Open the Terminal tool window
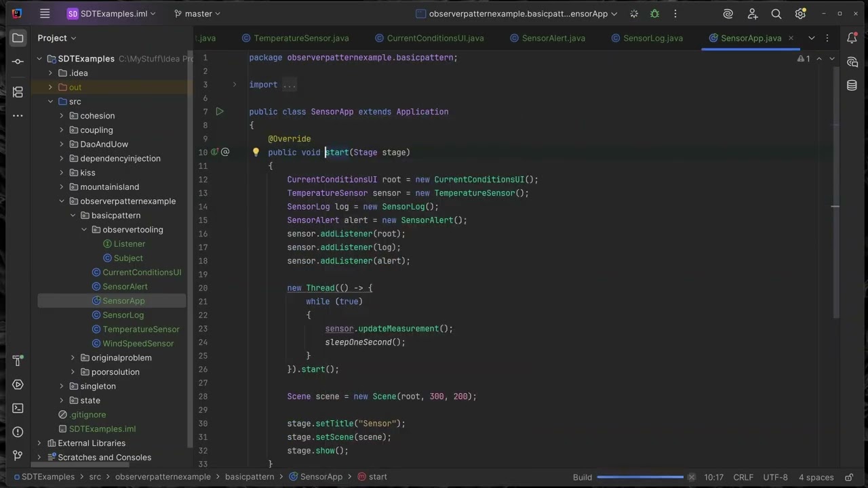Screen dimensions: 868x488 (x=18, y=408)
